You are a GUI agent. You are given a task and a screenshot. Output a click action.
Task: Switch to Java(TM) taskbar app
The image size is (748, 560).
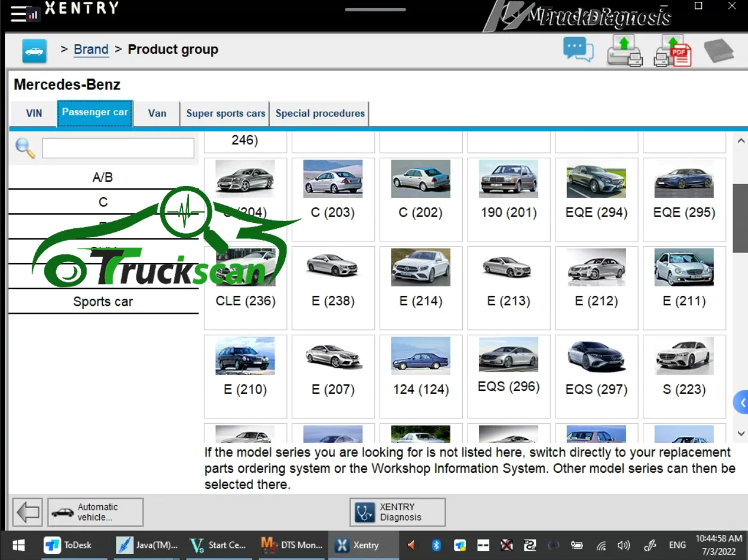148,545
